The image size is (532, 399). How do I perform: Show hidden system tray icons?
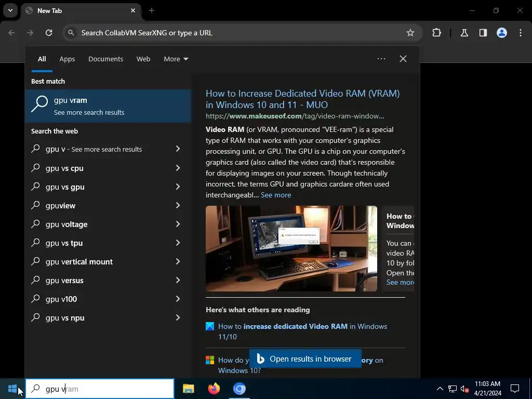point(440,389)
